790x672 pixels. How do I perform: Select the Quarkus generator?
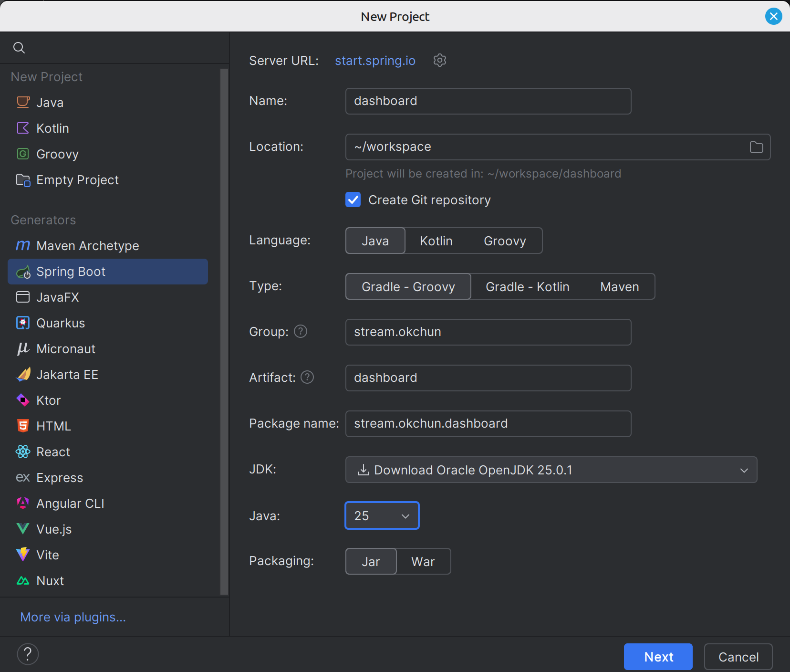click(x=60, y=323)
